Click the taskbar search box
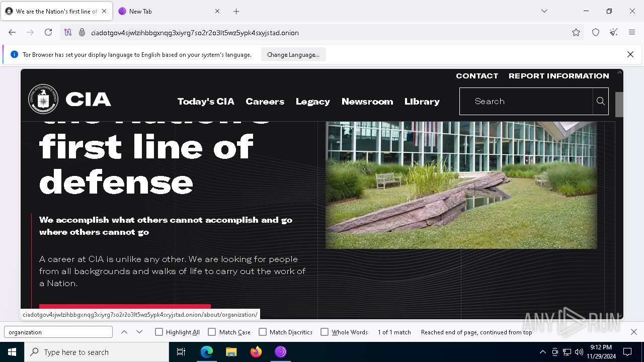Image resolution: width=644 pixels, height=362 pixels. [97, 352]
